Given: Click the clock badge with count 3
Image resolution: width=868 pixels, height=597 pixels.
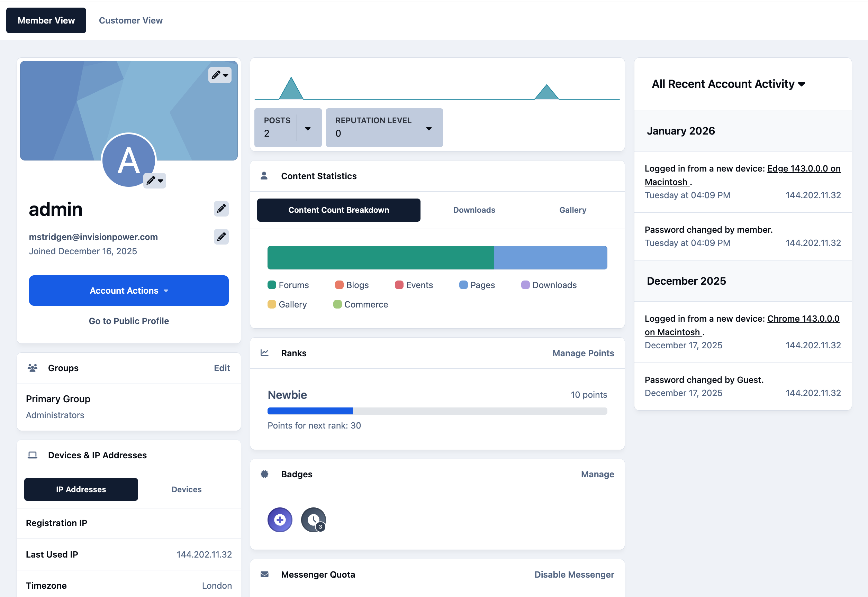Looking at the screenshot, I should pyautogui.click(x=313, y=520).
